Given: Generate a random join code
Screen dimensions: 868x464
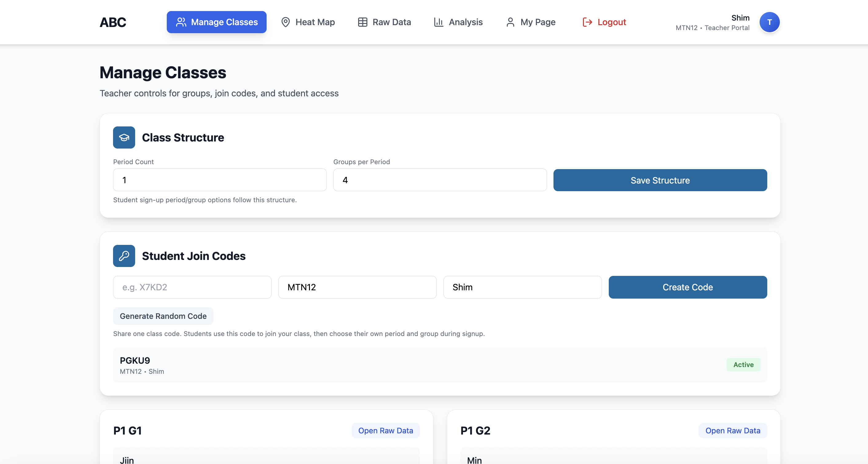Looking at the screenshot, I should [x=163, y=316].
